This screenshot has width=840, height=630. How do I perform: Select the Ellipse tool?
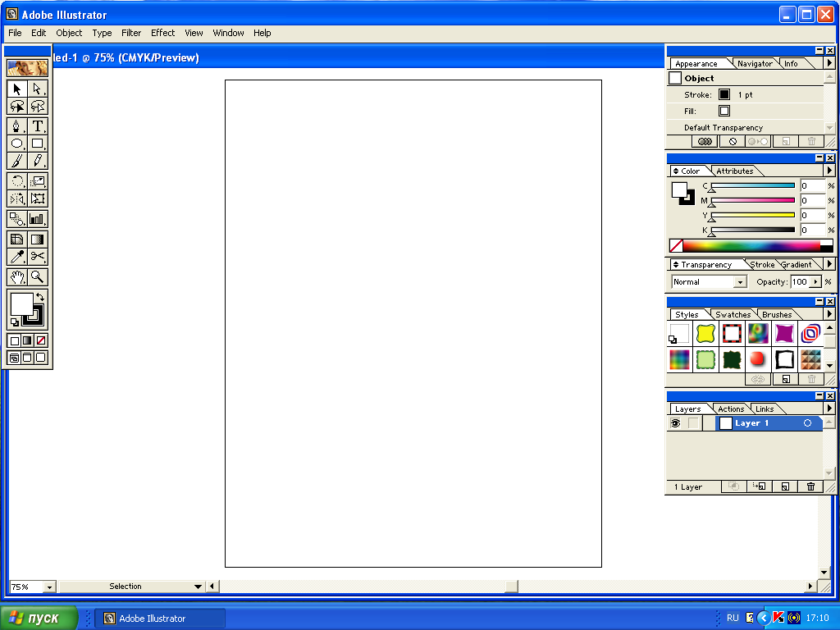pyautogui.click(x=16, y=144)
